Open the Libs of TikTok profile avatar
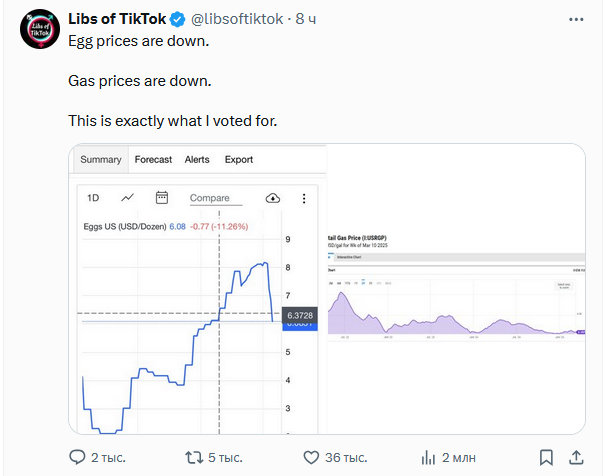Image resolution: width=611 pixels, height=476 pixels. [40, 31]
